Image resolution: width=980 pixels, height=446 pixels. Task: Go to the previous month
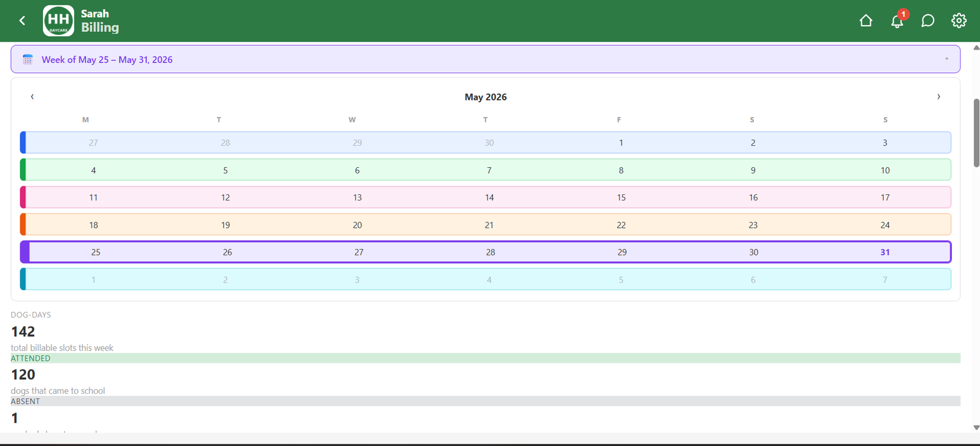coord(32,97)
